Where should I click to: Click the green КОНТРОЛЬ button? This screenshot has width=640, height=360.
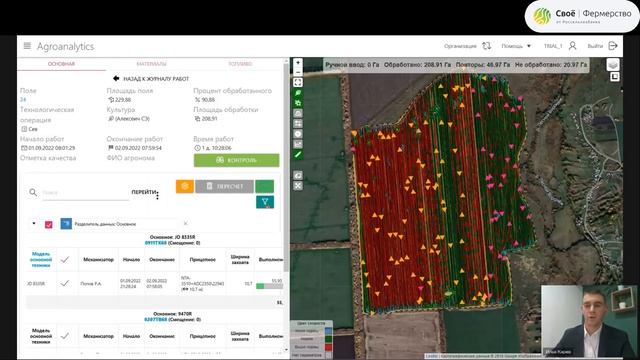click(x=237, y=160)
